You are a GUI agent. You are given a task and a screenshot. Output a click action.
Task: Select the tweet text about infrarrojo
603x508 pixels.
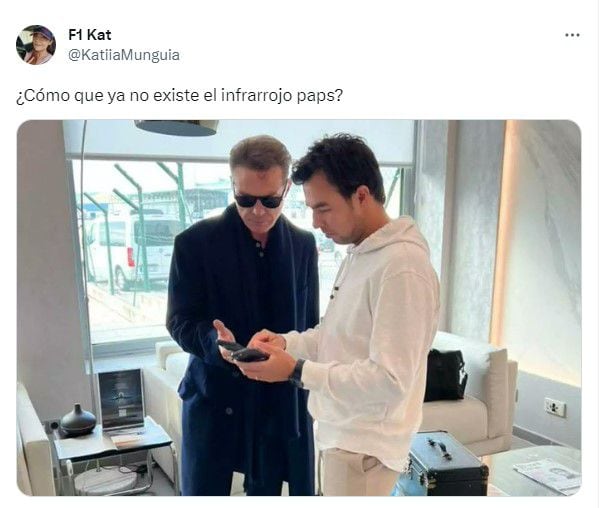tap(179, 95)
